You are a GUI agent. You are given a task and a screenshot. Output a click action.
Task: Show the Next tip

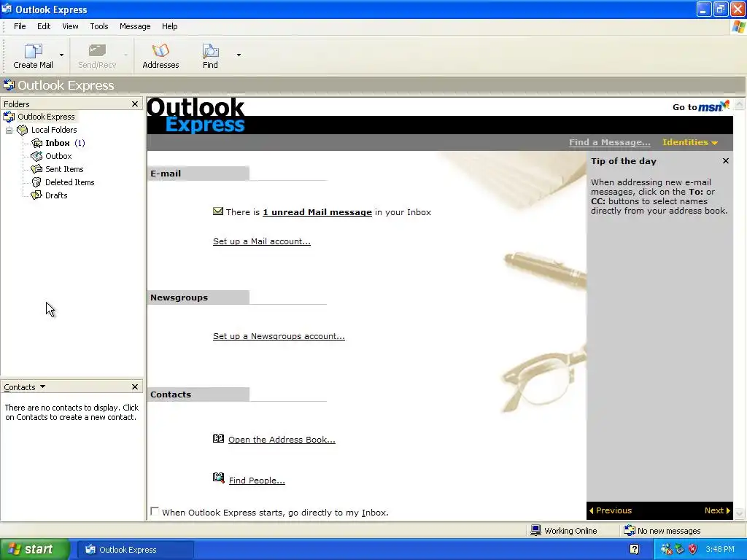click(x=717, y=510)
